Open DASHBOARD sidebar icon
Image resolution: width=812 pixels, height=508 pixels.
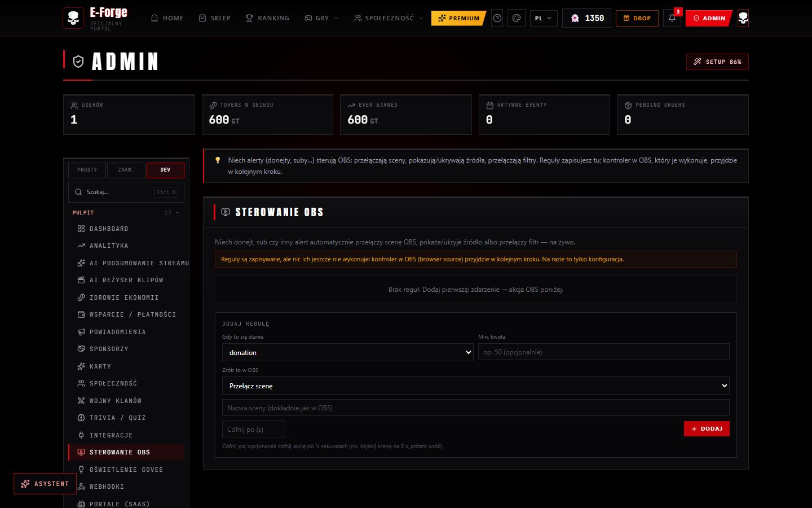point(81,229)
